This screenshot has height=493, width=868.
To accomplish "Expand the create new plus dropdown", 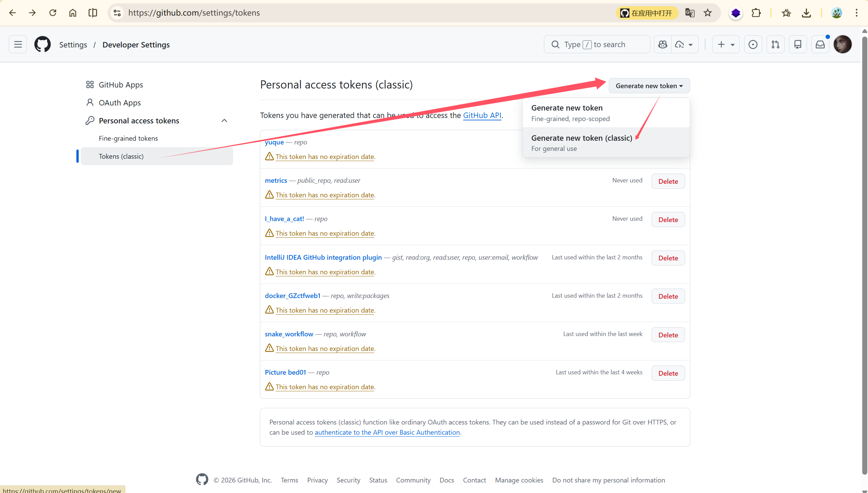I will pos(726,44).
